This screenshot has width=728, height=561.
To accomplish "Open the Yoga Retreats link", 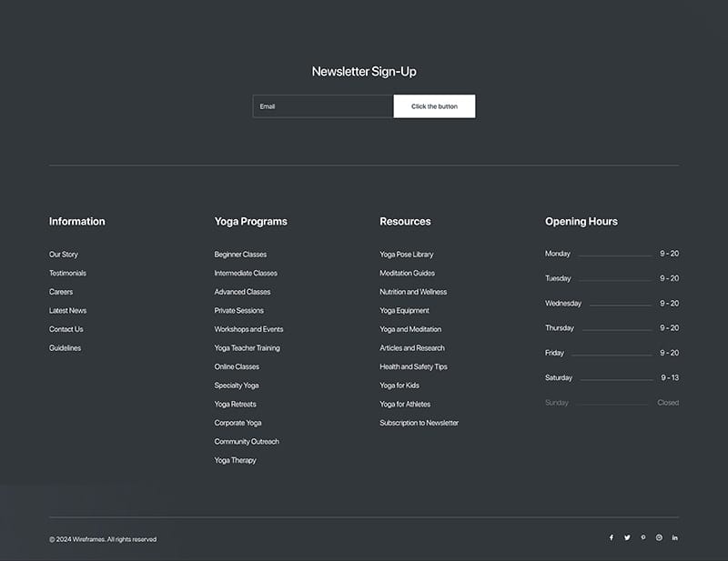I will pyautogui.click(x=235, y=404).
